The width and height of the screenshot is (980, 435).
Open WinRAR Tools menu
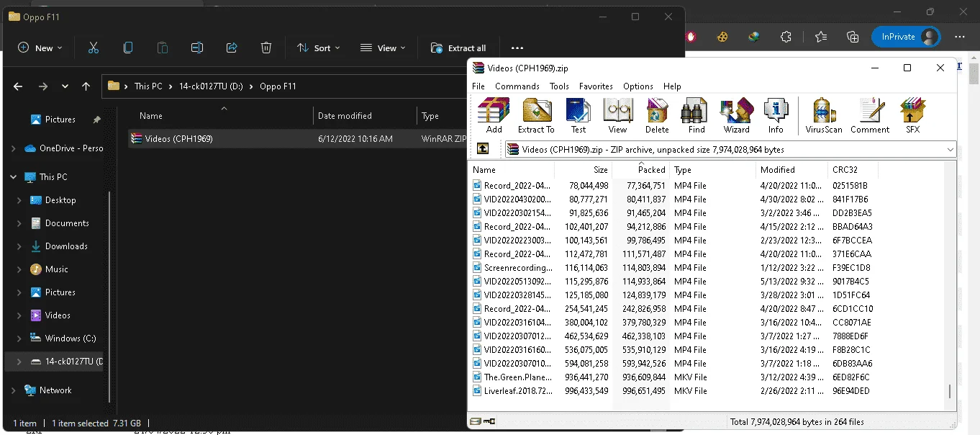pos(559,86)
